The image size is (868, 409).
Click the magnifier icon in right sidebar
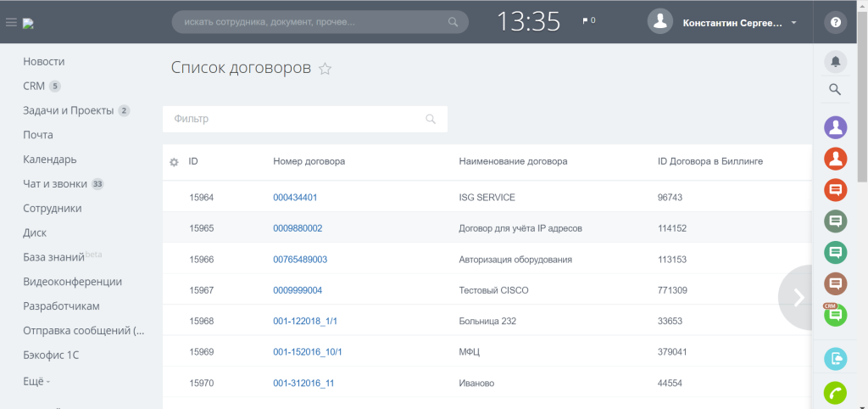pyautogui.click(x=835, y=89)
